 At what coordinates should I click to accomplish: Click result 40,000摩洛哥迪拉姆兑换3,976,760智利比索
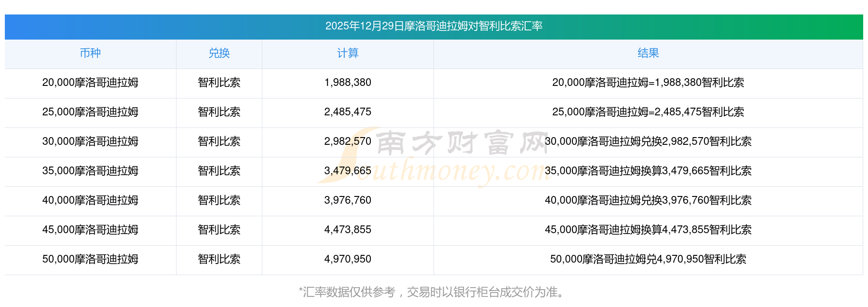pos(648,200)
